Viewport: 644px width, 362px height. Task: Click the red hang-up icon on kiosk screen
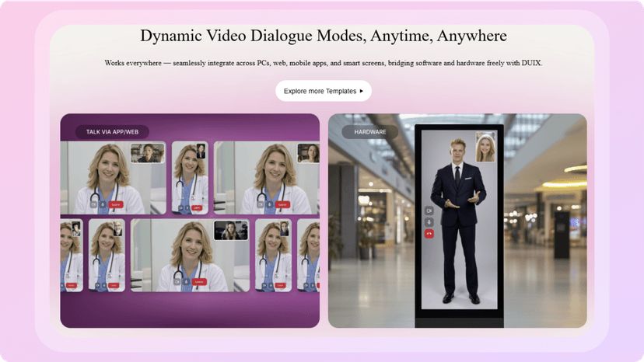tap(429, 234)
